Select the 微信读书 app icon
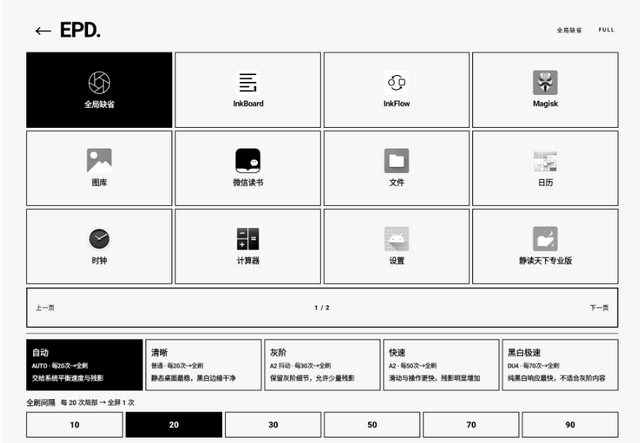Image resolution: width=640 pixels, height=443 pixels. tap(248, 160)
